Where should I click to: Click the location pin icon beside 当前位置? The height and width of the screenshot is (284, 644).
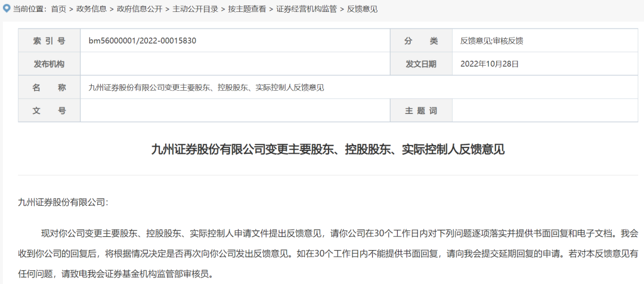(x=6, y=8)
